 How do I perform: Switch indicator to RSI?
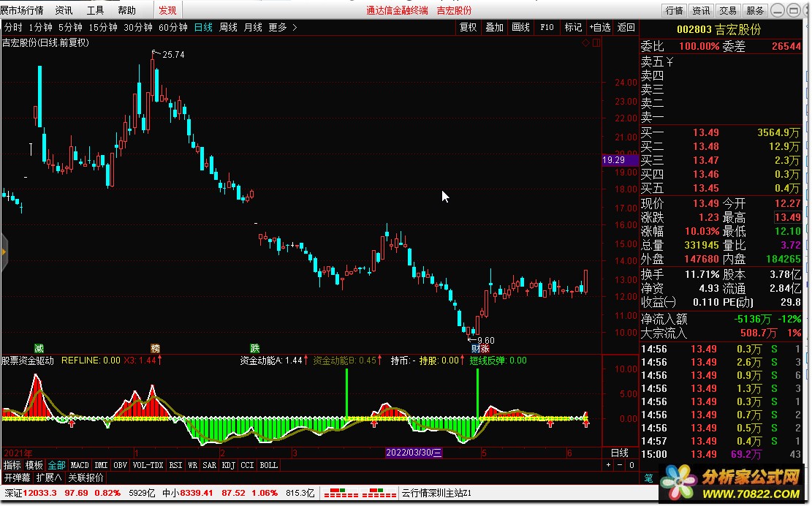pos(175,465)
